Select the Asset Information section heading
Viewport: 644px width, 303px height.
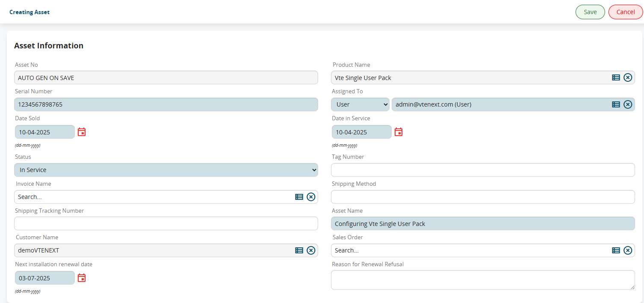[x=49, y=45]
